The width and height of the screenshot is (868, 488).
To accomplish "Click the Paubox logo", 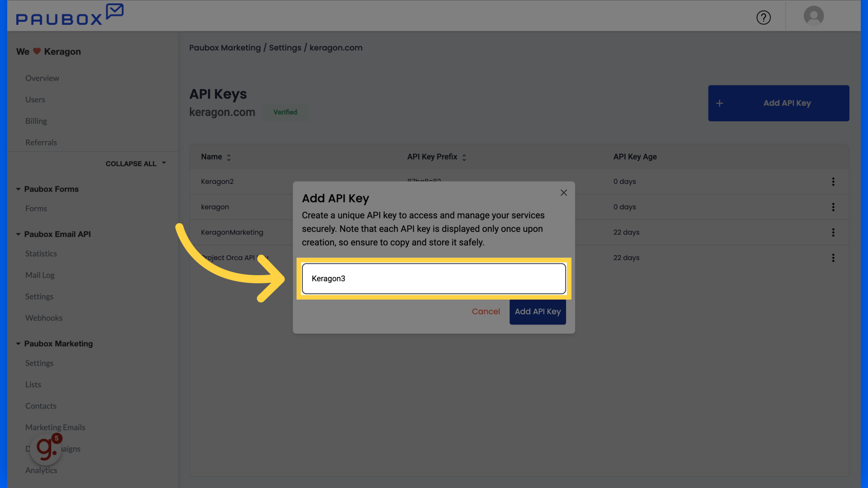I will (x=70, y=15).
